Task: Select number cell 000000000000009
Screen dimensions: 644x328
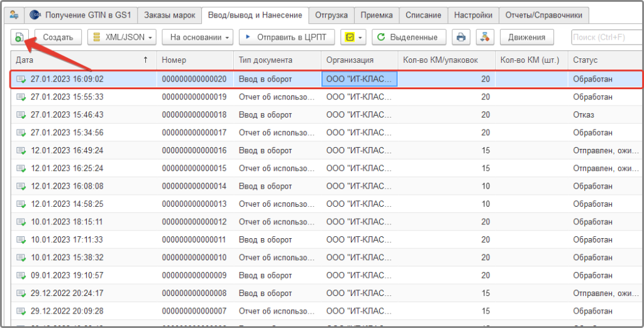Action: (x=194, y=275)
